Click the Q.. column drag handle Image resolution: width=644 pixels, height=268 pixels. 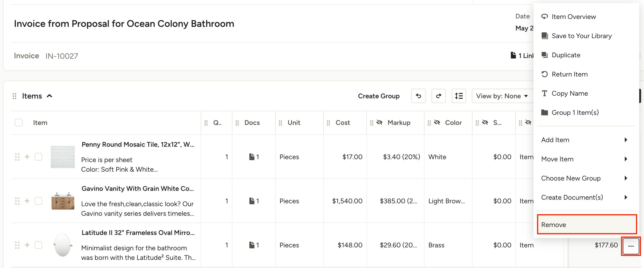206,123
